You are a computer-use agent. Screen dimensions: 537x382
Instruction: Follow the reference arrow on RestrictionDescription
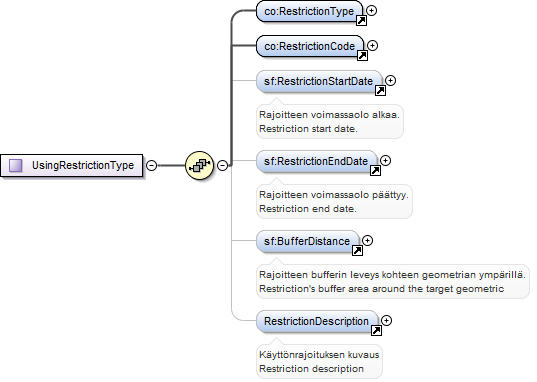coord(376,331)
